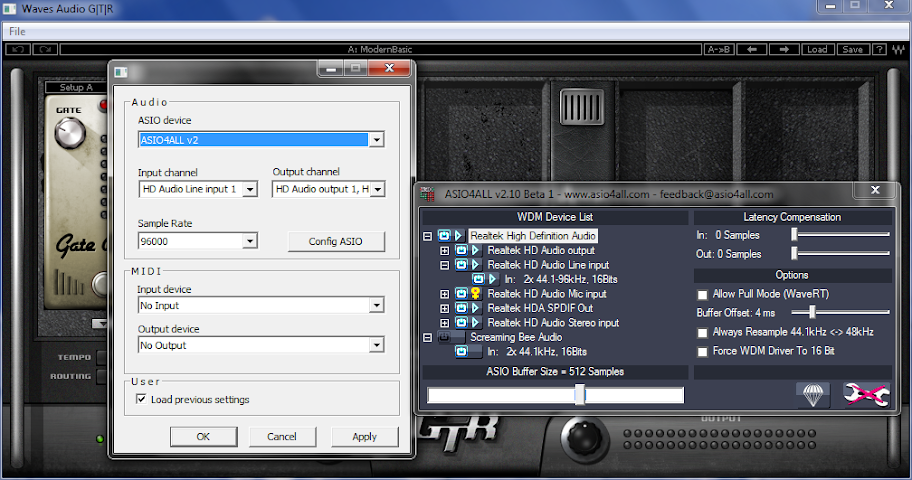This screenshot has width=912, height=480.
Task: Go to next preset with right arrow
Action: [783, 49]
